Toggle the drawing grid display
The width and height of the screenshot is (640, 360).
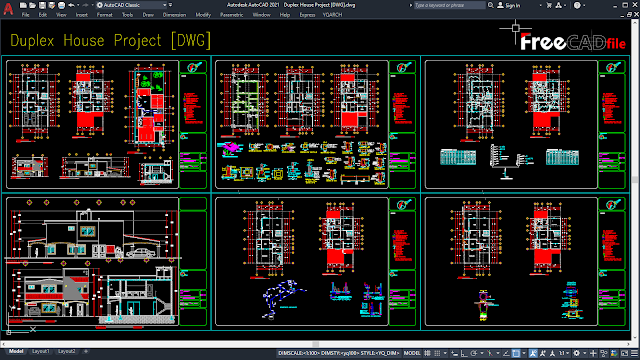[427, 353]
